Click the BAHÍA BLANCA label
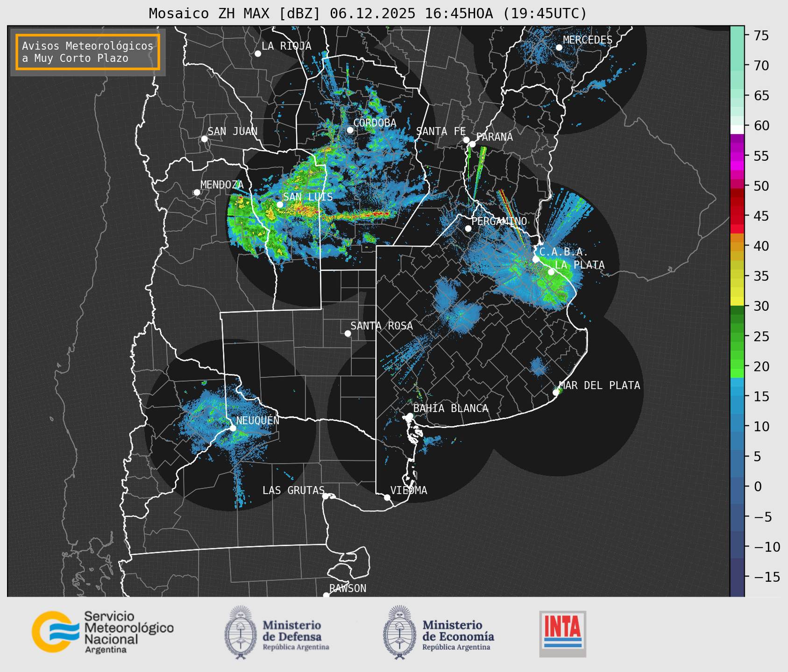The width and height of the screenshot is (788, 672). point(451,408)
